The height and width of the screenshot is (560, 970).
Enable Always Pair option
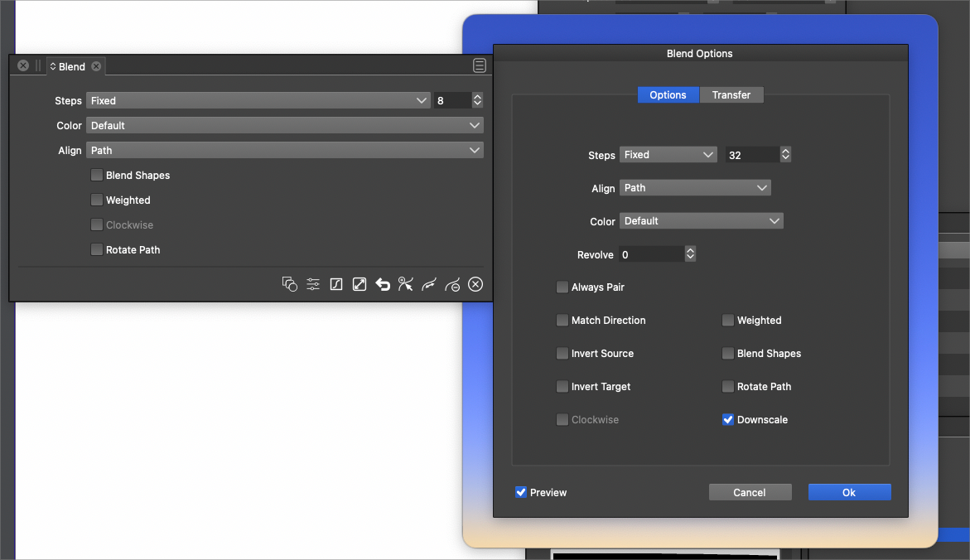pyautogui.click(x=562, y=287)
